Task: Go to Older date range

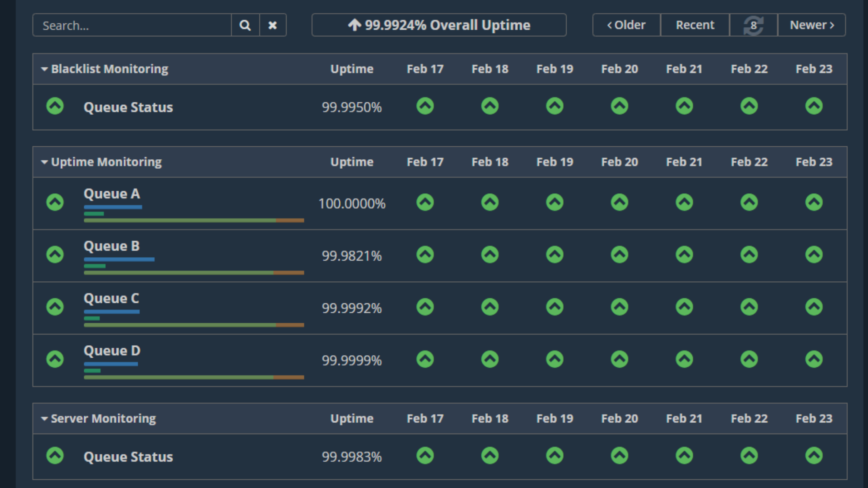Action: pos(626,25)
